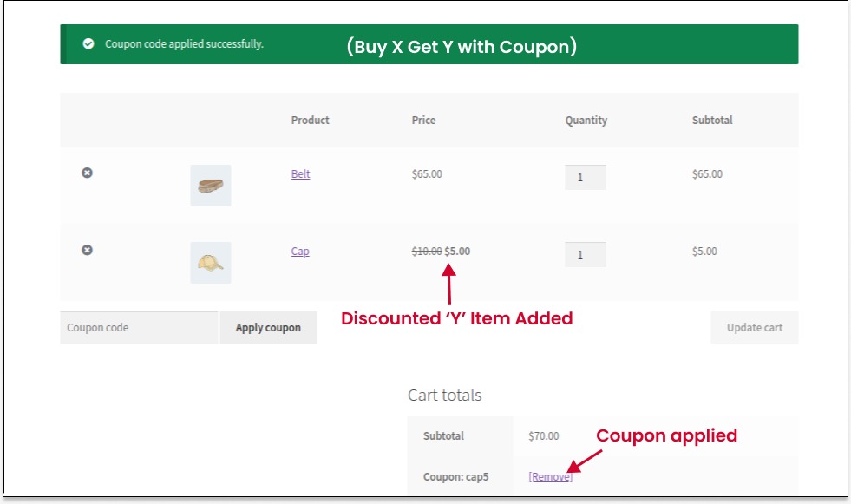Click the Cap product thumbnail image
Screen dimensions: 851x504
209,263
